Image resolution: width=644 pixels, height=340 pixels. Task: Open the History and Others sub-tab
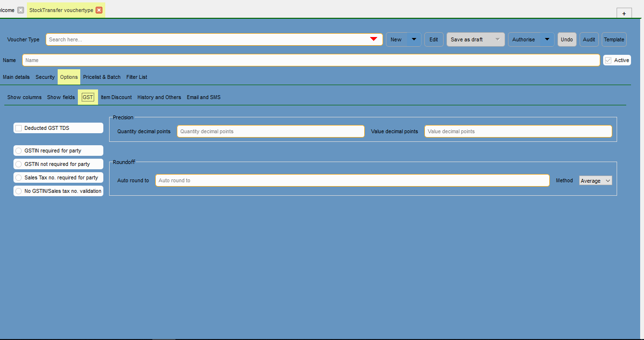point(159,97)
